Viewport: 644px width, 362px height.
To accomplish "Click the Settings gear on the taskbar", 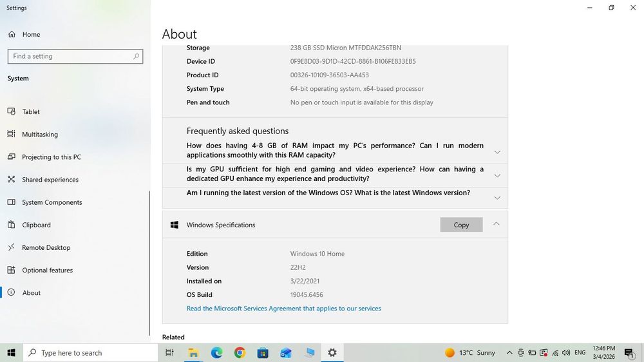I will pyautogui.click(x=332, y=352).
